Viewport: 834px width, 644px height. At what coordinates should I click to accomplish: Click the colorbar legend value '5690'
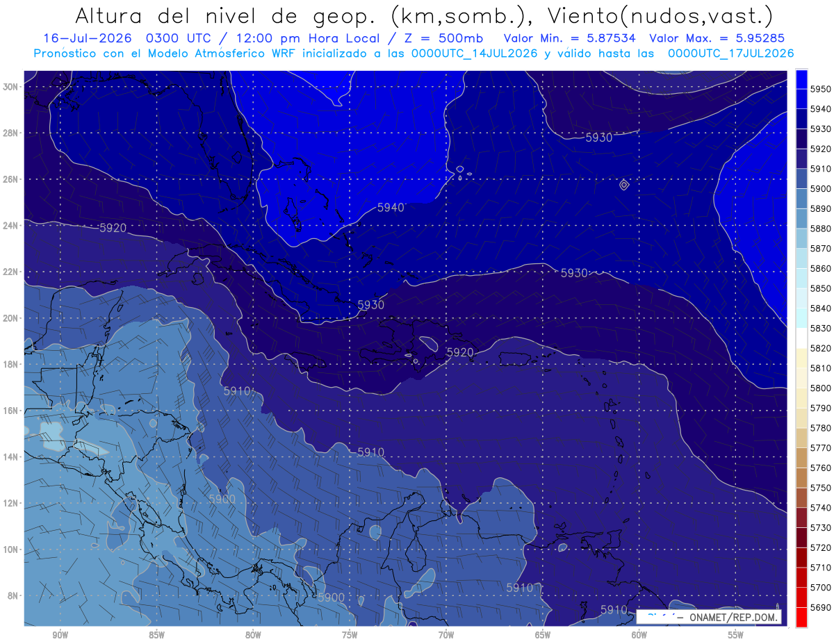(821, 607)
